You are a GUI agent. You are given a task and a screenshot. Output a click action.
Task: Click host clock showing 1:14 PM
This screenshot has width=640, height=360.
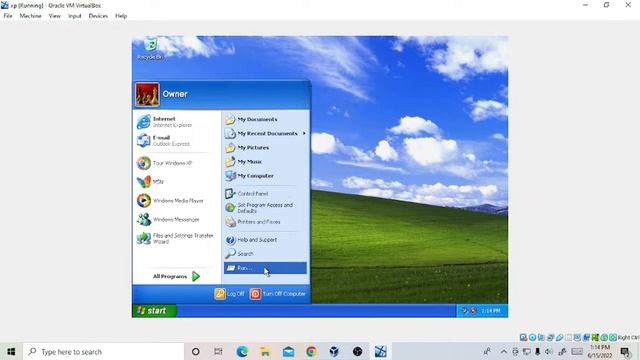click(x=600, y=351)
